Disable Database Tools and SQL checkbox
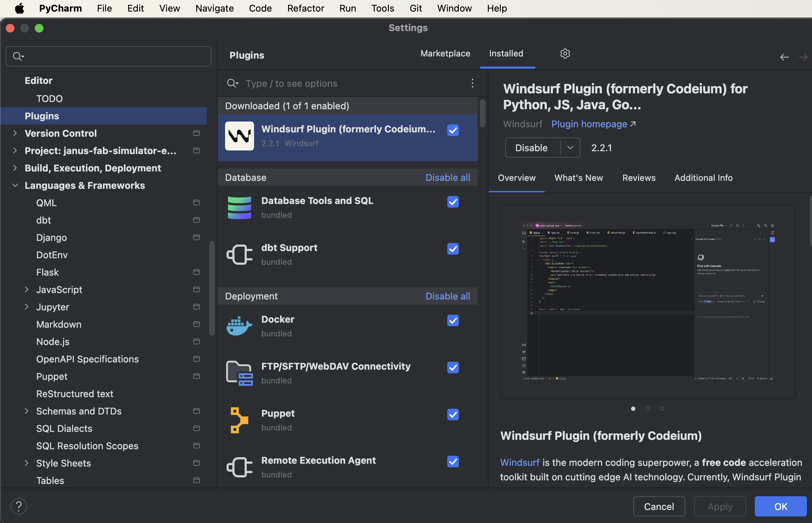812x523 pixels. (x=453, y=202)
